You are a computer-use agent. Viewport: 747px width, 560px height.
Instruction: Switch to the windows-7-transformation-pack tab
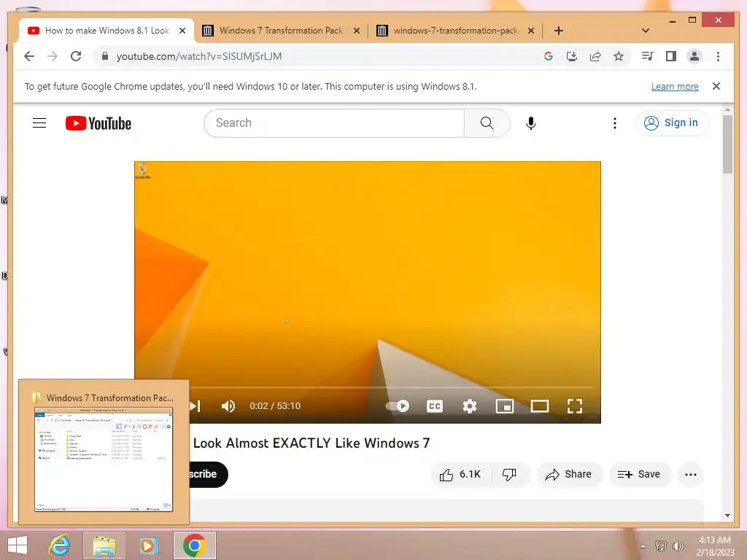click(455, 31)
